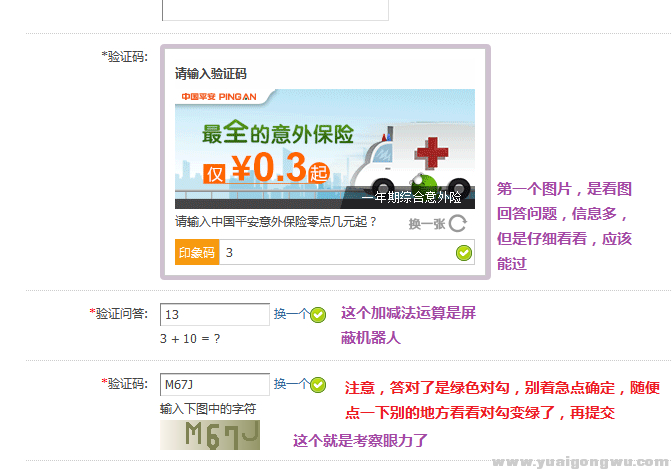Click the 中国平安 PINGAN logo
Viewport: 672px width, 474px height.
(x=219, y=97)
